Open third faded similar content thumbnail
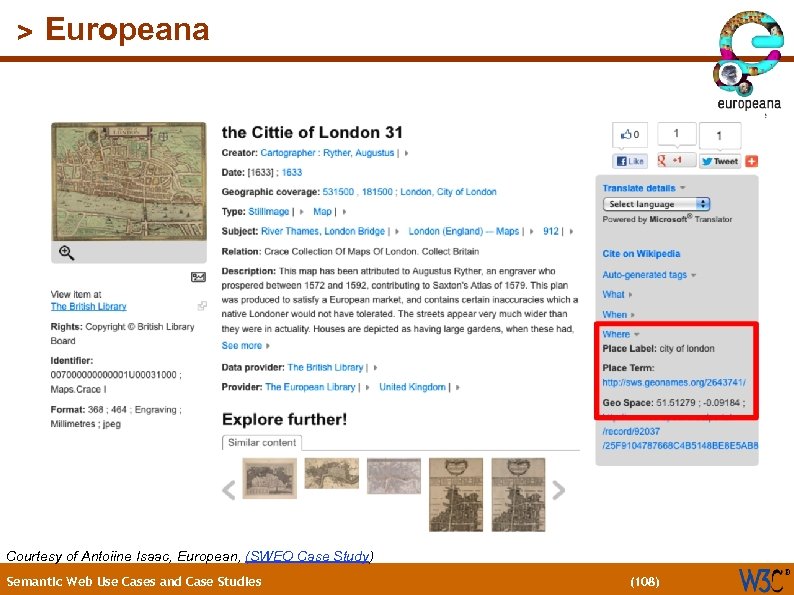Viewport: 794px width, 595px height. click(x=394, y=475)
